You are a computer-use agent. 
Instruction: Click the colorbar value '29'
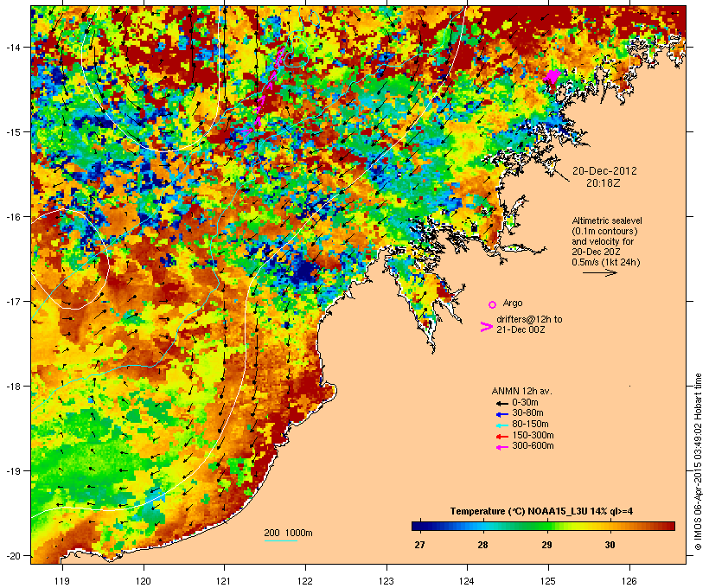(546, 545)
